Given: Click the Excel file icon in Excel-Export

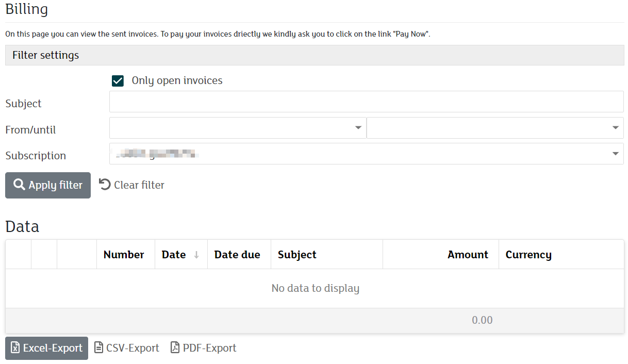Looking at the screenshot, I should click(15, 348).
